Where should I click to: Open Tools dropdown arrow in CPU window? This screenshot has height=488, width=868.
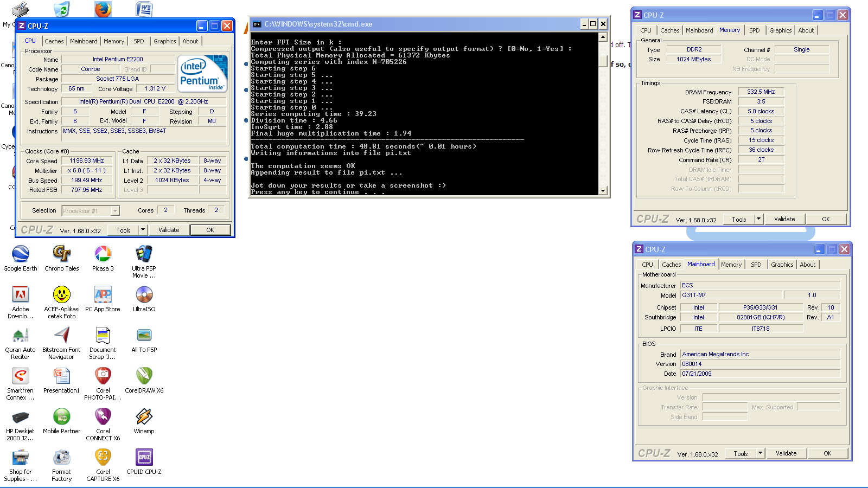click(143, 230)
